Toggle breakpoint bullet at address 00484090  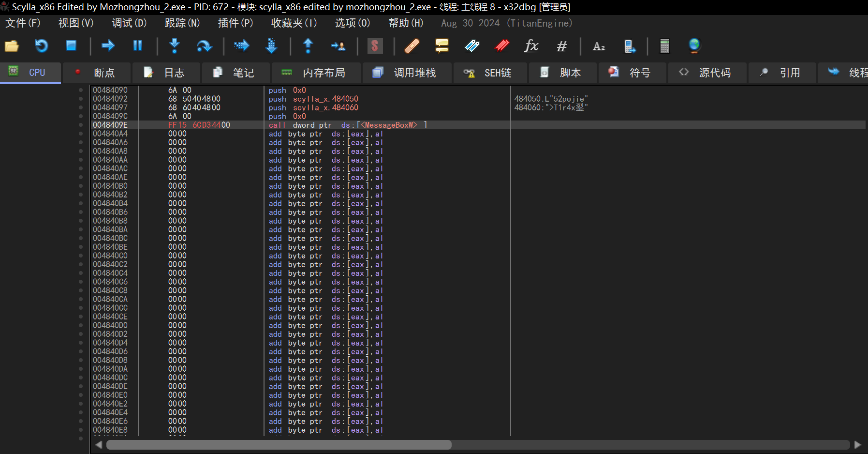coord(81,90)
